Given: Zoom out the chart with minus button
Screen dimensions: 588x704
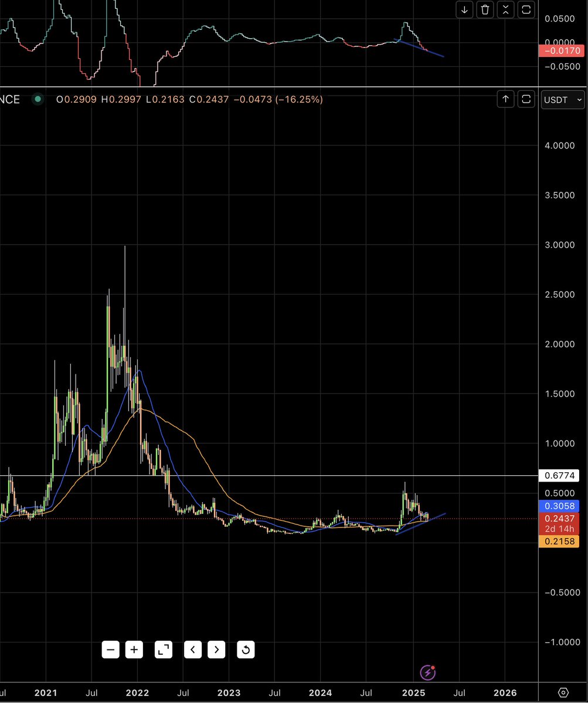Looking at the screenshot, I should [x=111, y=649].
